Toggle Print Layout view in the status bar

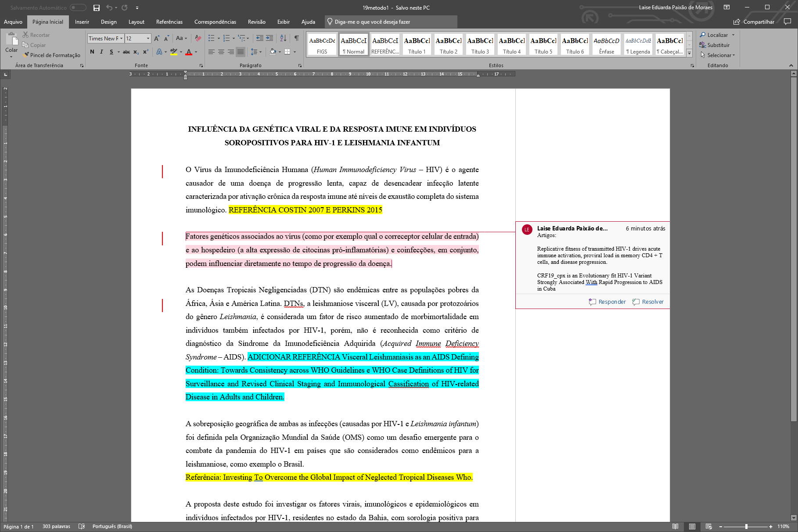coord(692,526)
